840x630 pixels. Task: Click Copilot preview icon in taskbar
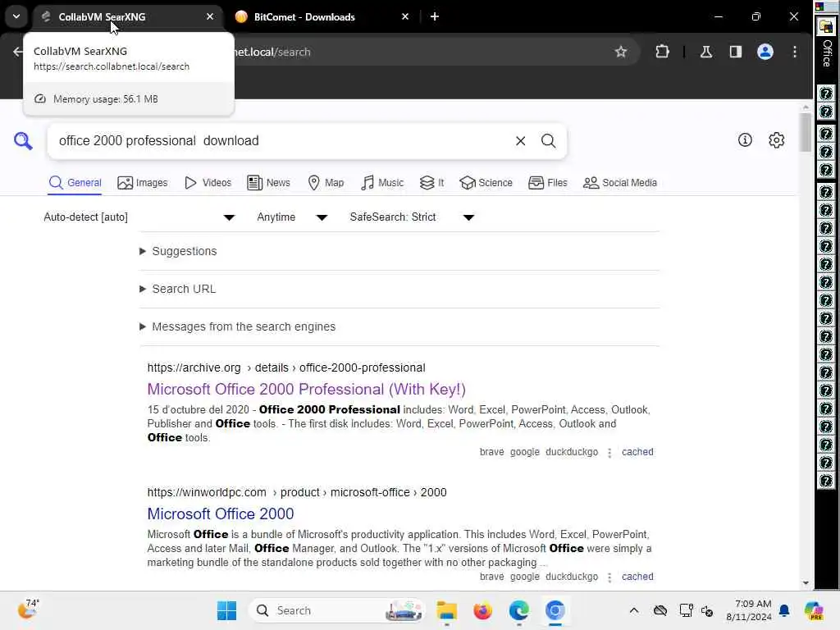pyautogui.click(x=814, y=610)
